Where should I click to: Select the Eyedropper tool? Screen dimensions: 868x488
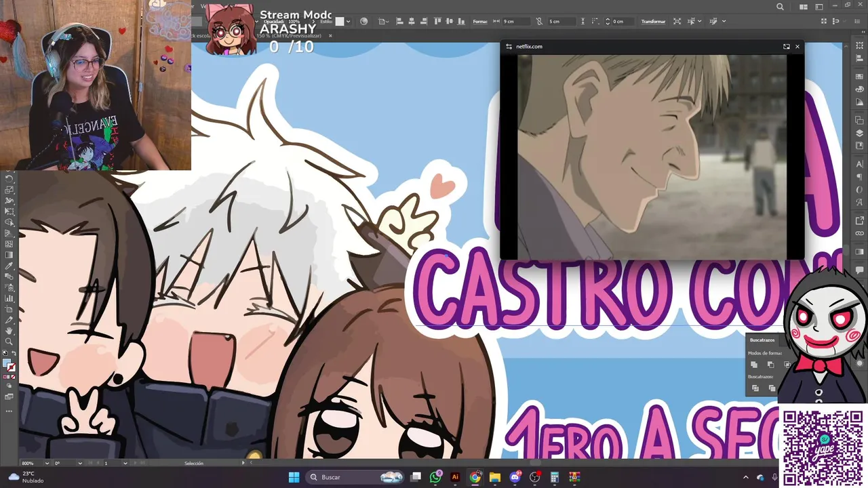[9, 266]
